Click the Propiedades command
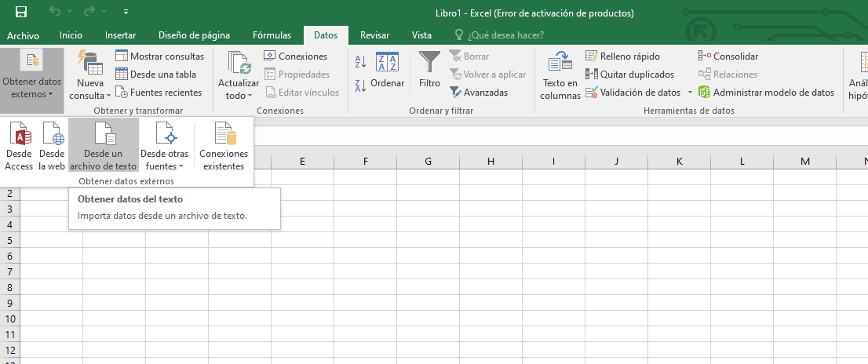Image resolution: width=868 pixels, height=364 pixels. 297,74
